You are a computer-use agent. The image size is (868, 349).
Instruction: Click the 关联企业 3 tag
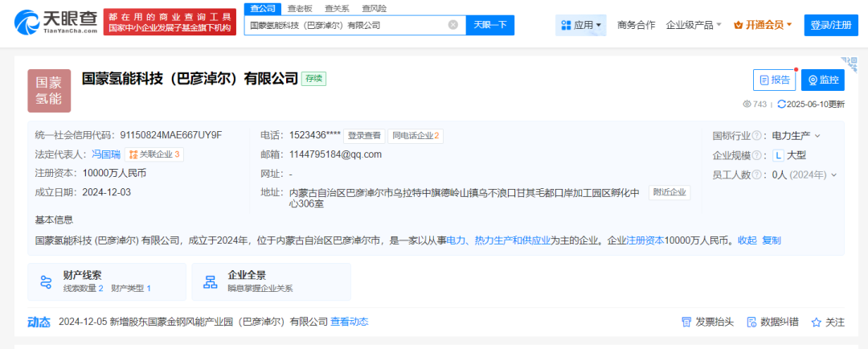click(154, 154)
